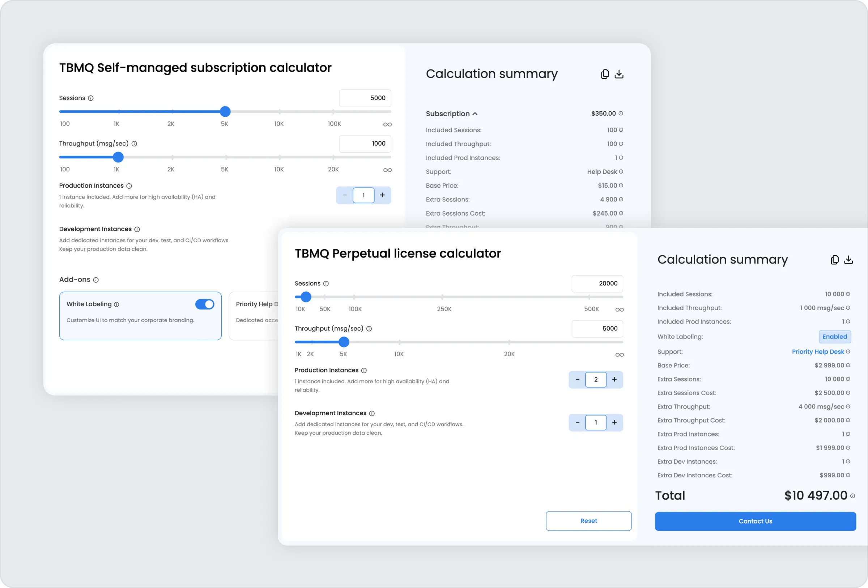Click 20K mark on perpetual Throughput slider
This screenshot has width=868, height=588.
(509, 342)
